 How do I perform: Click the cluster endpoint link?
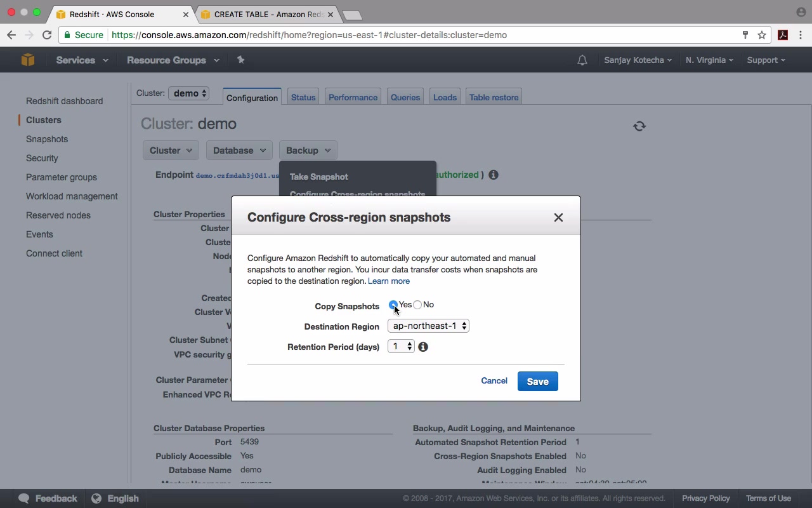point(237,175)
